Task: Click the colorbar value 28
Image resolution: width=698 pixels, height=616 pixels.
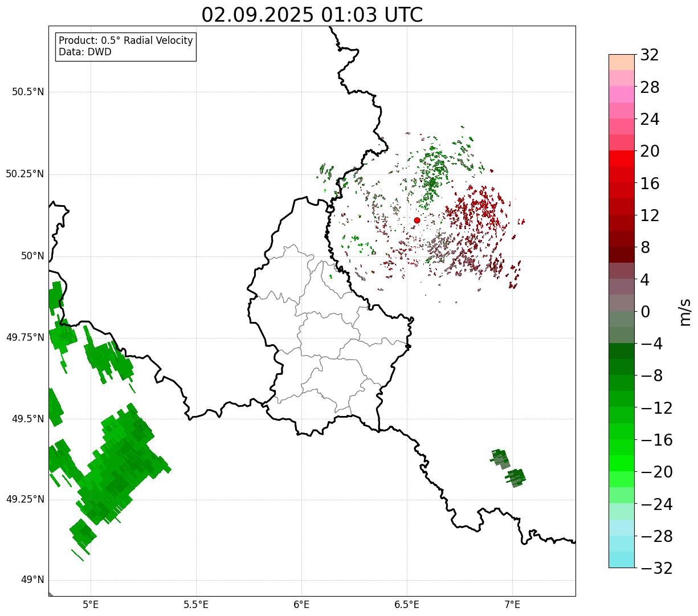Action: click(x=650, y=87)
